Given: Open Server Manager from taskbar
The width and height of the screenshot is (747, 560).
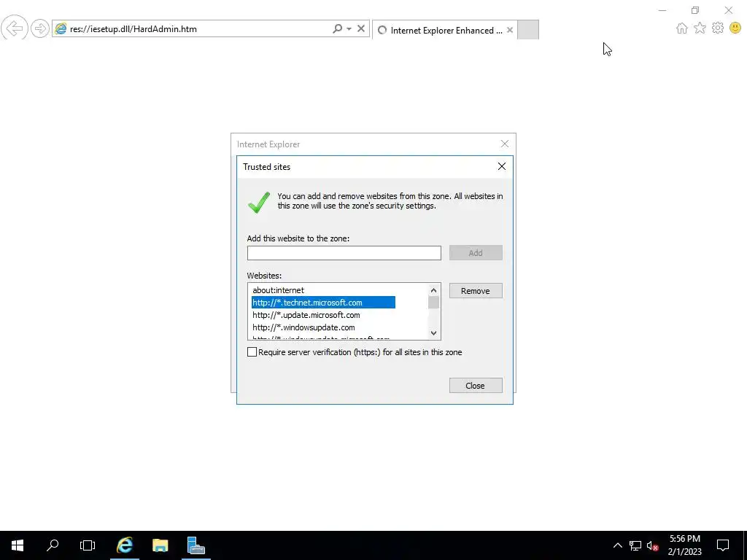Looking at the screenshot, I should click(x=196, y=545).
